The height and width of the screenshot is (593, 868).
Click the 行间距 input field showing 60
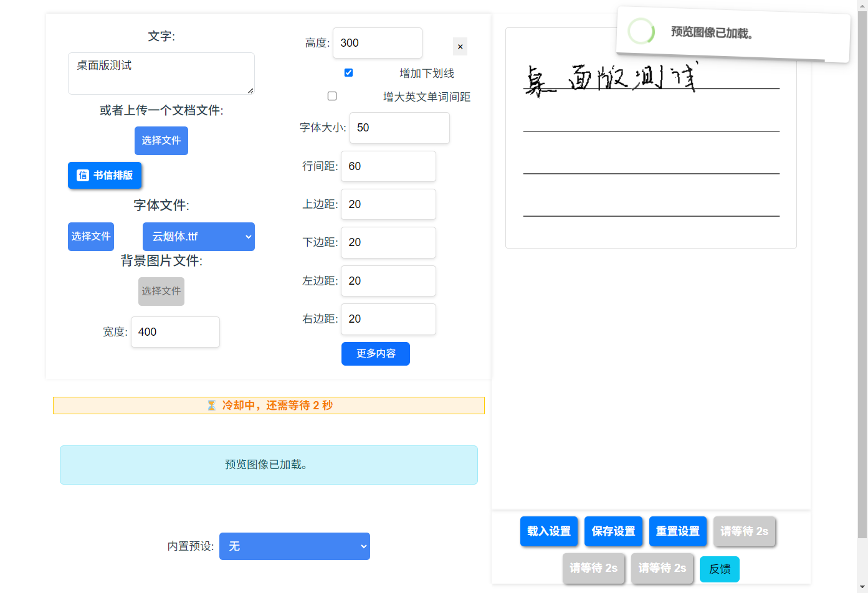tap(388, 166)
